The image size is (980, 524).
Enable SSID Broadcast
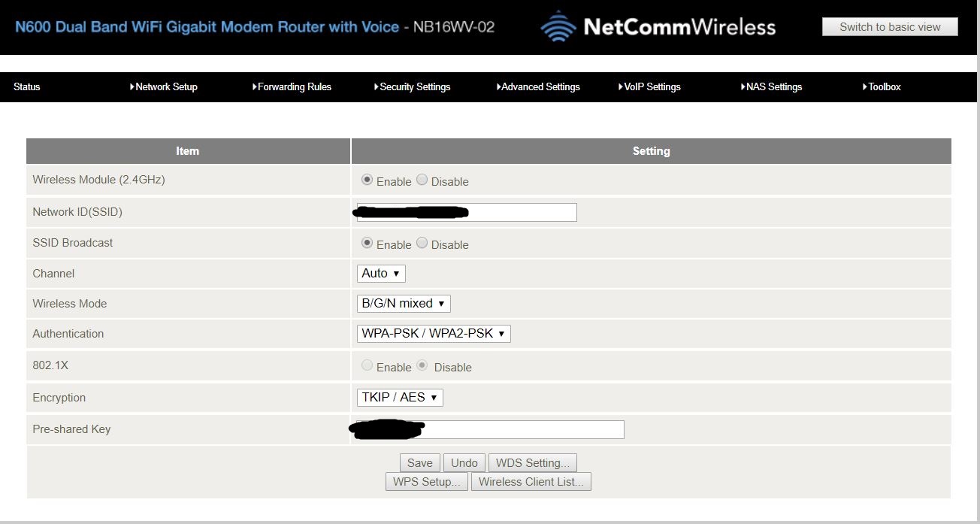[x=367, y=244]
